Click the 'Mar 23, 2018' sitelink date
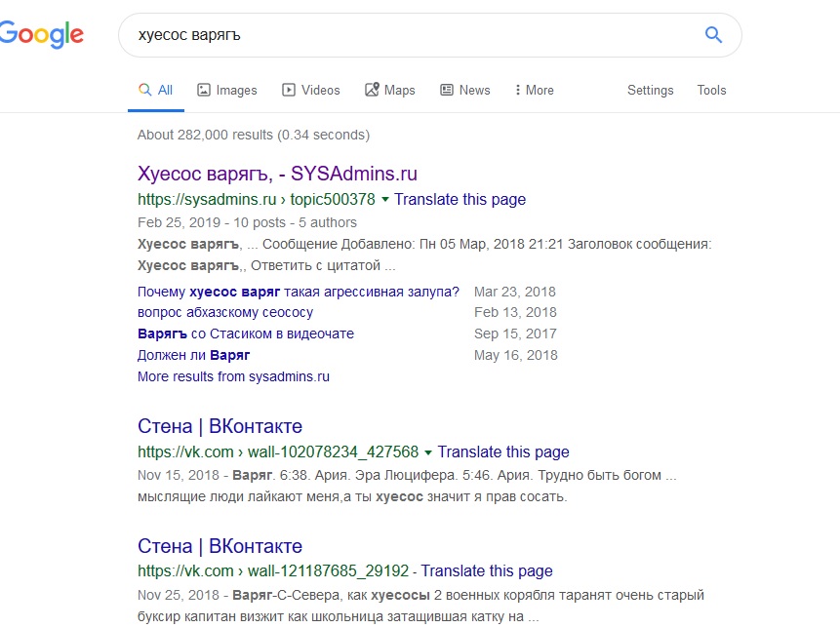The width and height of the screenshot is (840, 628). 515,292
